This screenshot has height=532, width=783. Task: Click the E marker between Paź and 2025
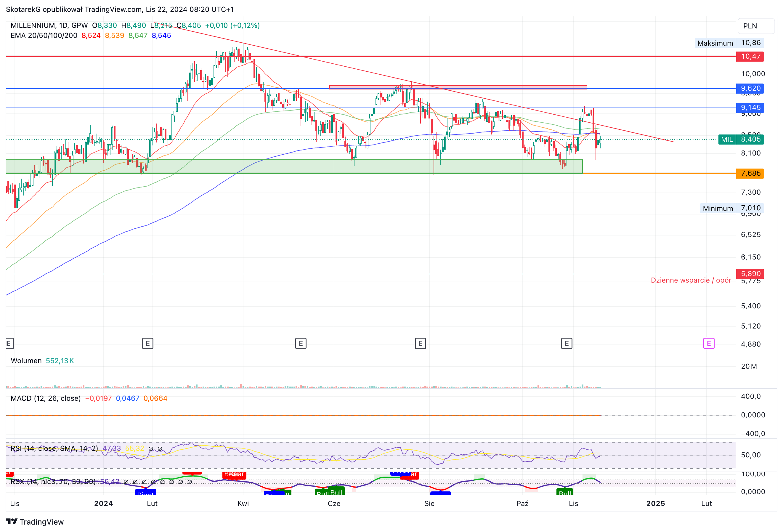tap(566, 343)
